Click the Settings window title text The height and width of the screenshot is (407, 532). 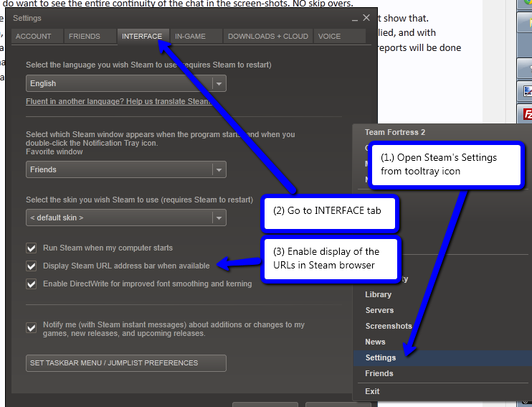[x=27, y=18]
